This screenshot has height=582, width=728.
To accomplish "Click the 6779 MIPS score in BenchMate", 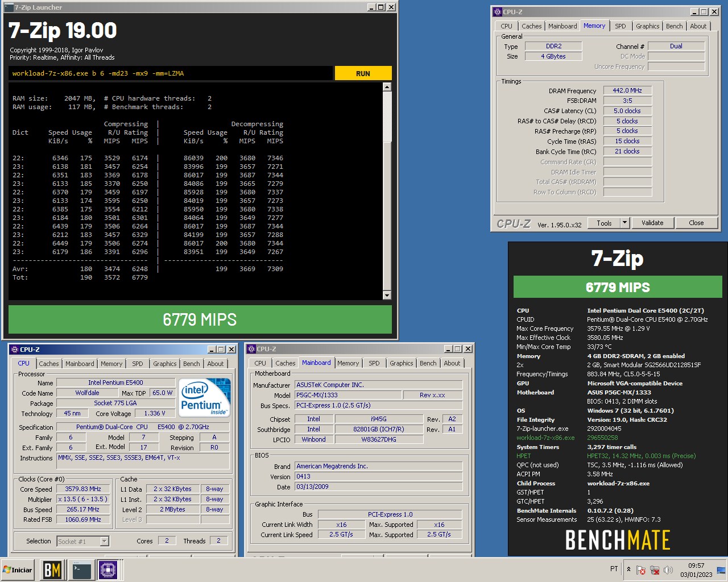I will tap(618, 287).
